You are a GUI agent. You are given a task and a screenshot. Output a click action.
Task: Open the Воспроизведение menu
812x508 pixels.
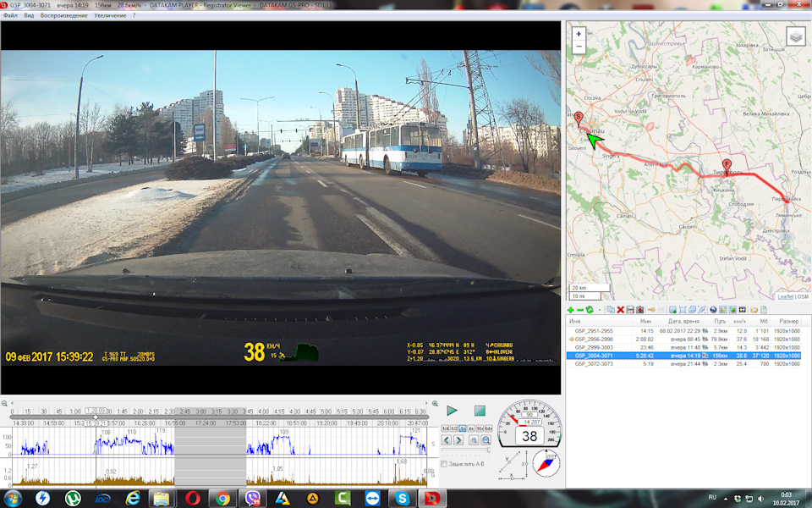tap(63, 15)
